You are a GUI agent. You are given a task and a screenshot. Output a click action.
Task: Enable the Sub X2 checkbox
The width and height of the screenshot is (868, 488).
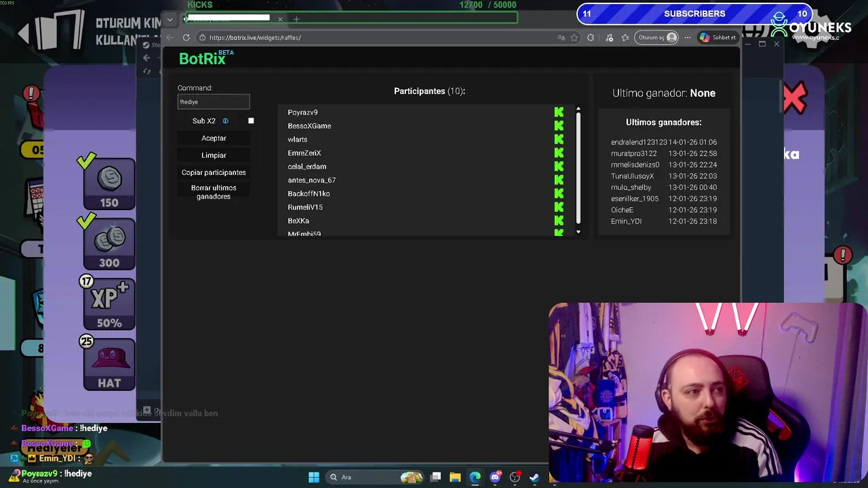point(251,121)
